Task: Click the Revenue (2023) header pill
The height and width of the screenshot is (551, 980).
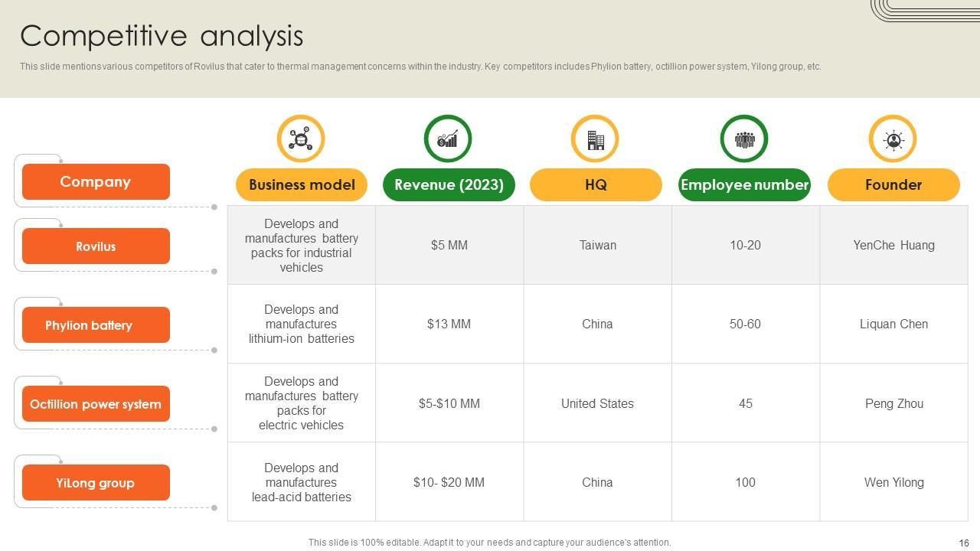Action: [449, 185]
